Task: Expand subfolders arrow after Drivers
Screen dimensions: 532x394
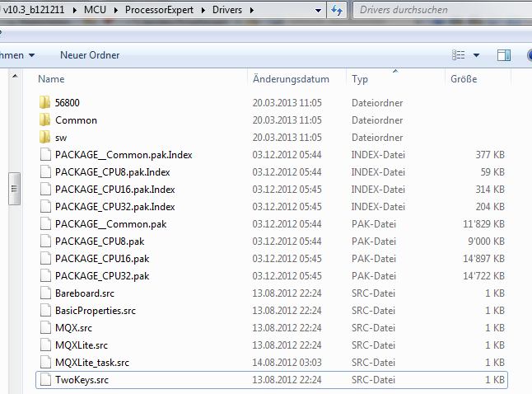Action: (x=252, y=10)
